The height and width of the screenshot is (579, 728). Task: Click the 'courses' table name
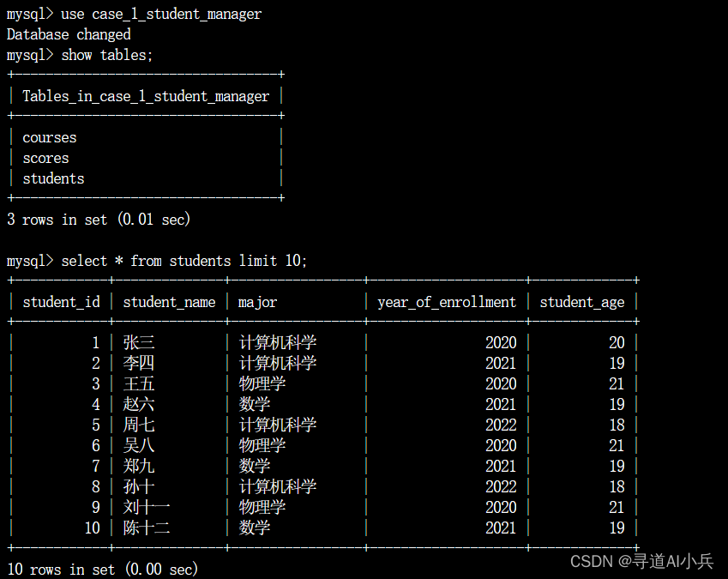point(50,137)
